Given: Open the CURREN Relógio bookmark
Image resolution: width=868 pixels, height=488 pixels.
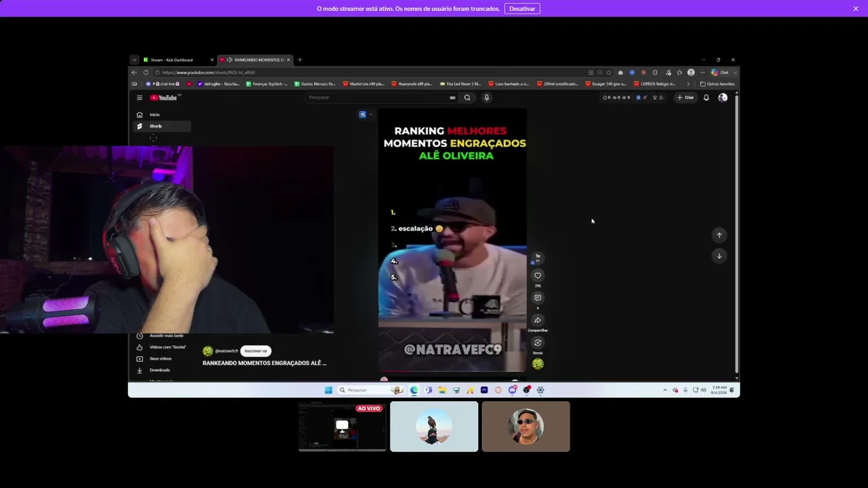Looking at the screenshot, I should 654,84.
